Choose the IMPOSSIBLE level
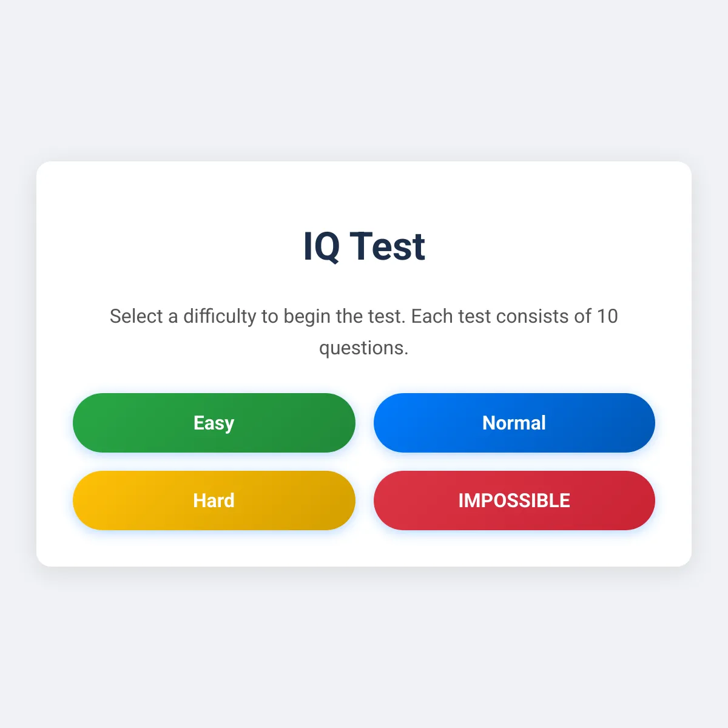This screenshot has width=728, height=728. pyautogui.click(x=514, y=500)
